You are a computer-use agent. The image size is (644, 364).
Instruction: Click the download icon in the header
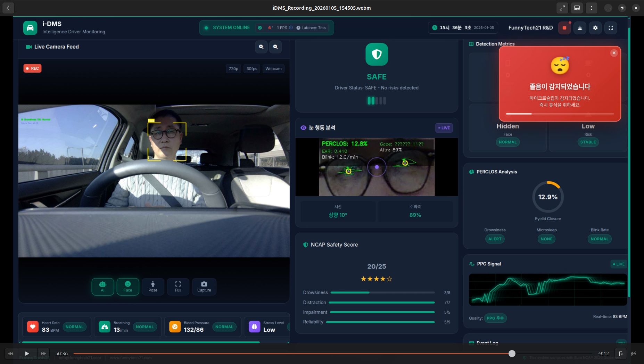point(580,28)
